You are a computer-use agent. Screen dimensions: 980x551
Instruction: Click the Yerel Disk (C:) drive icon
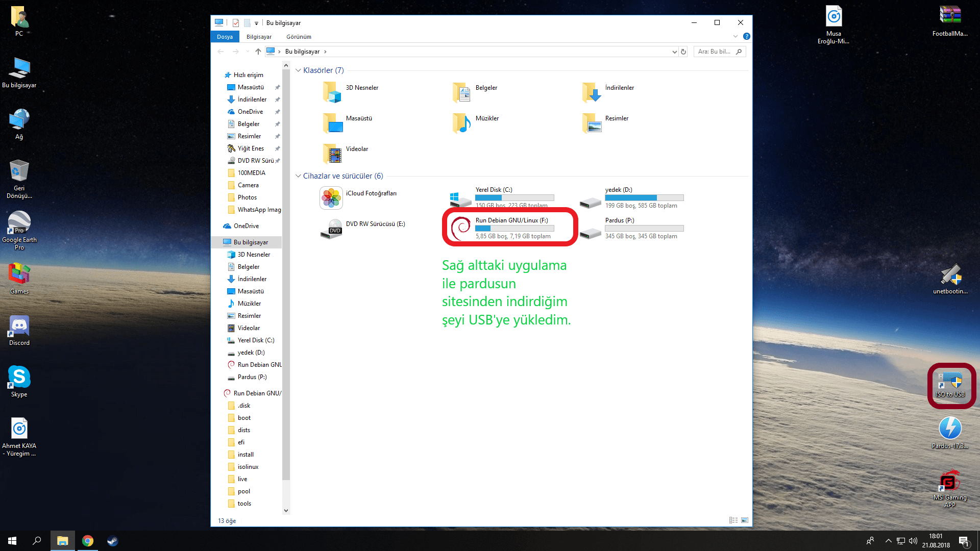(460, 198)
